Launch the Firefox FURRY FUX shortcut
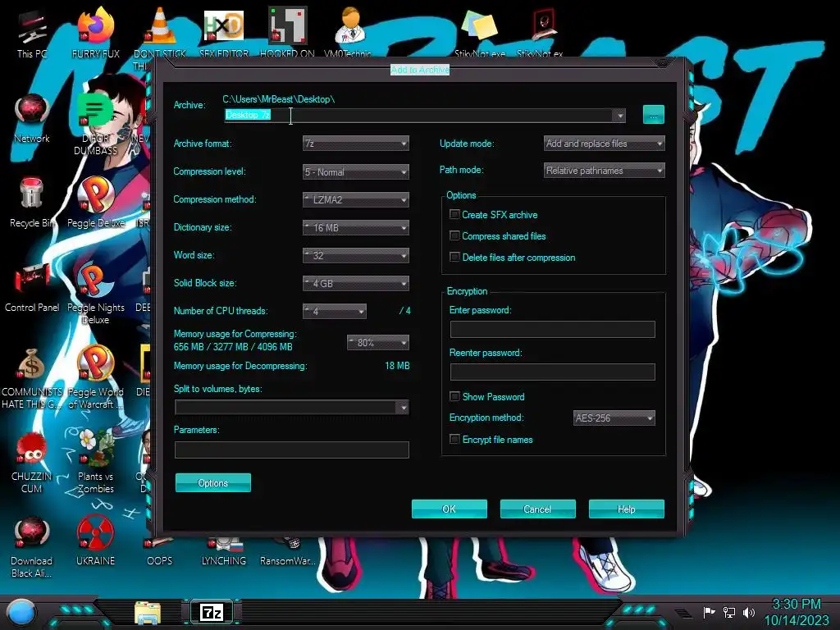The width and height of the screenshot is (840, 630). coord(95,31)
